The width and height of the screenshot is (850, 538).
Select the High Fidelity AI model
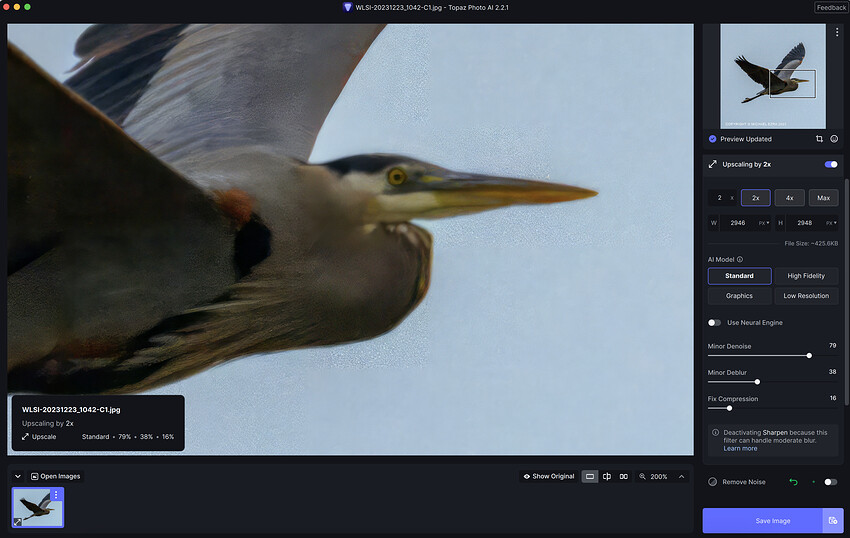(806, 276)
